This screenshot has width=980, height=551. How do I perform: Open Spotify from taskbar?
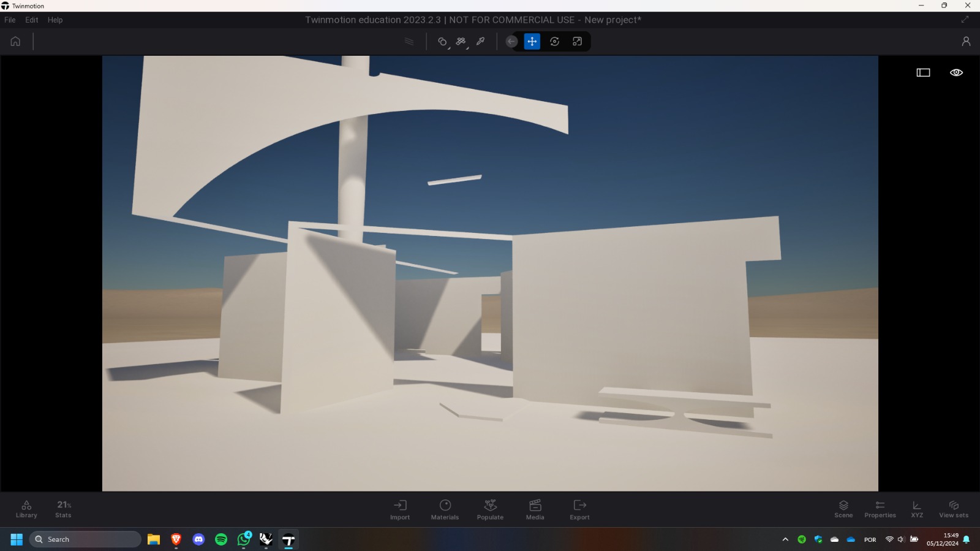tap(221, 539)
